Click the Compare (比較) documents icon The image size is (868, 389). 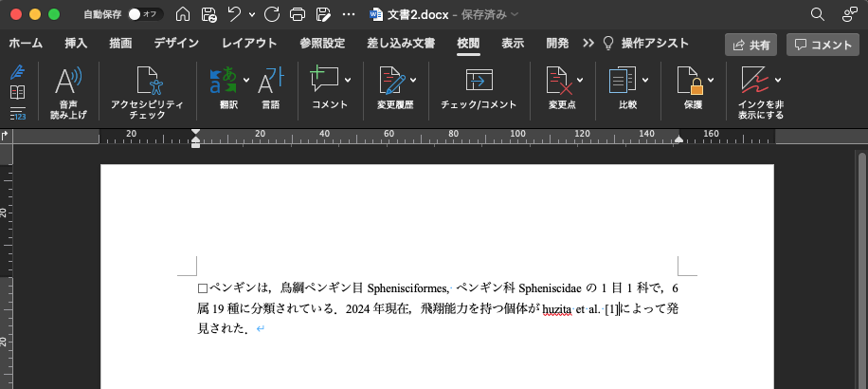pyautogui.click(x=622, y=82)
